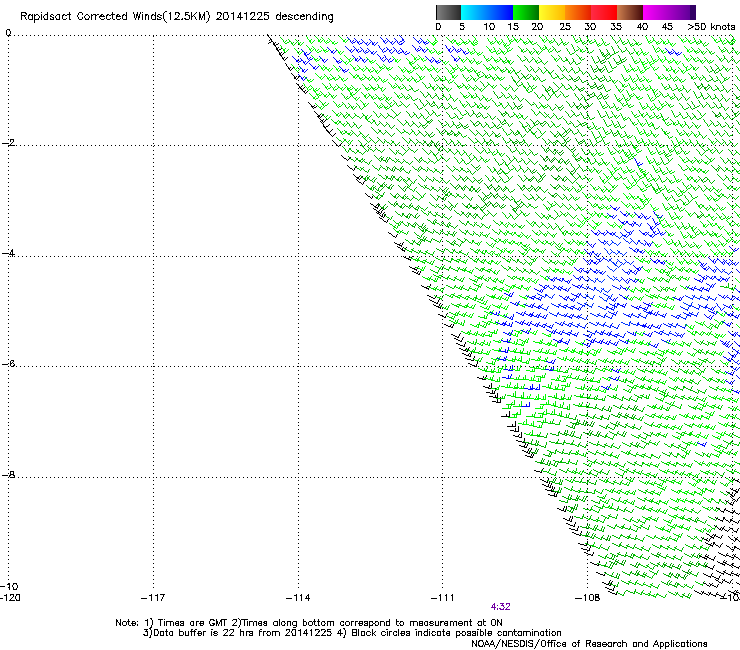Click the orange 25-30 knots color segment
This screenshot has width=740, height=650.
click(578, 12)
